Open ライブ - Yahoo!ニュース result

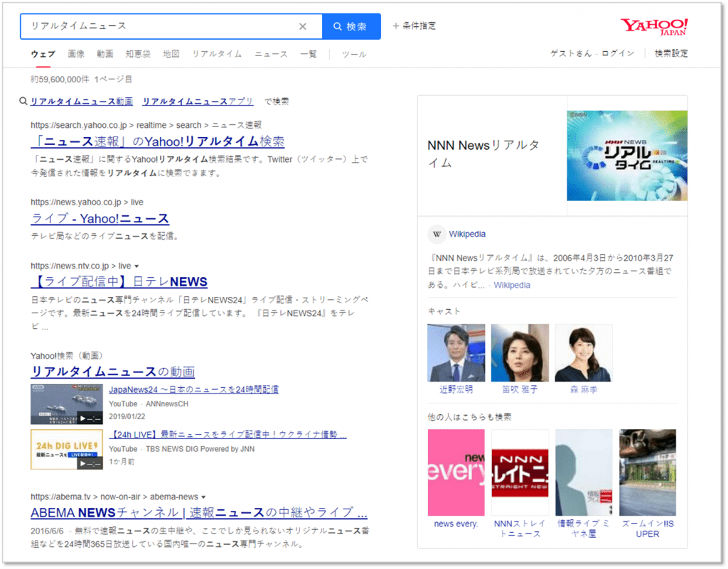tap(100, 218)
